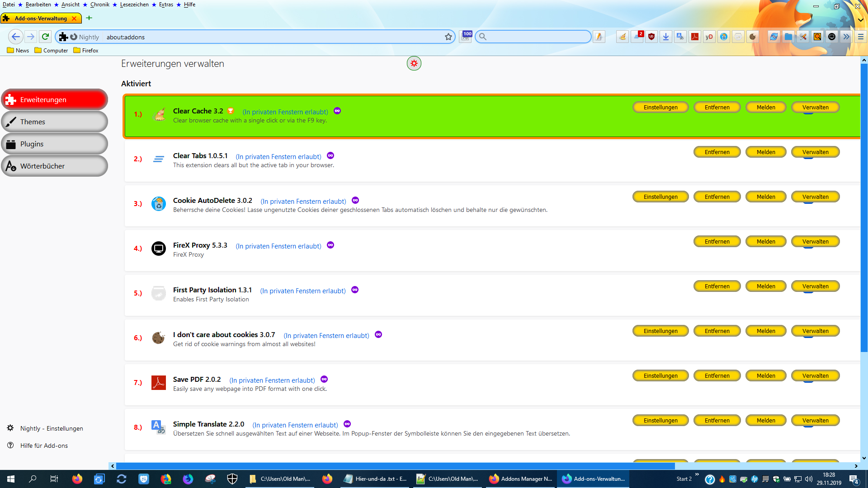Reload the page with the refresh button
Screen dimensions: 868x488
[x=45, y=37]
